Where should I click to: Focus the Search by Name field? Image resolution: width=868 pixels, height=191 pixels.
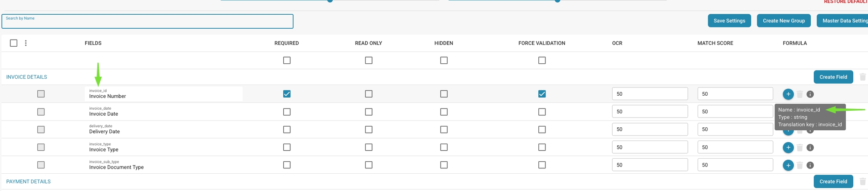point(147,22)
